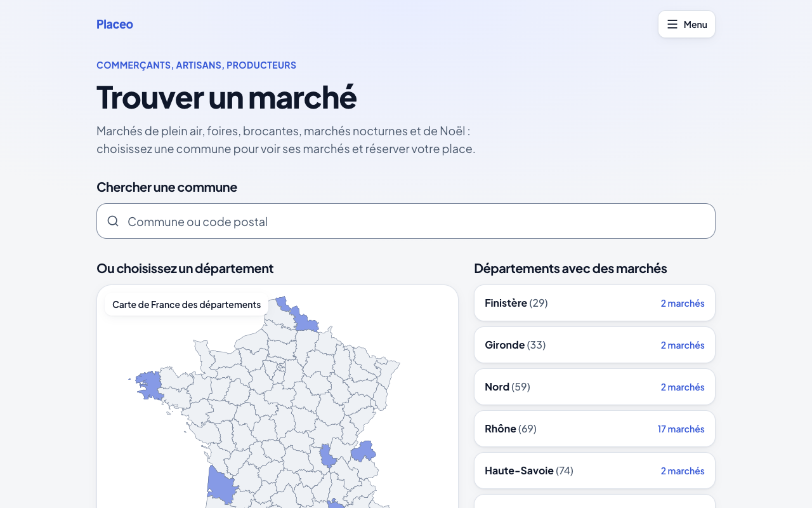Go to the Placeo home logo
The height and width of the screenshot is (508, 812).
coord(115,24)
